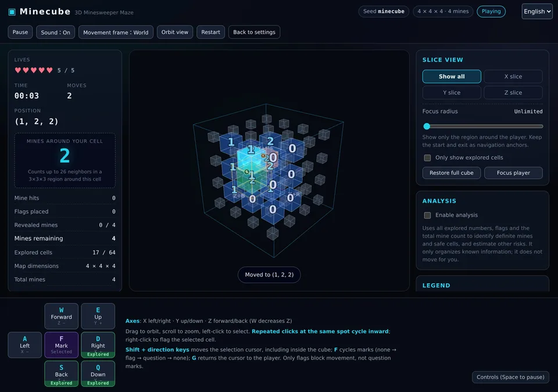This screenshot has width=558, height=392.
Task: Pause the game
Action: (x=20, y=32)
